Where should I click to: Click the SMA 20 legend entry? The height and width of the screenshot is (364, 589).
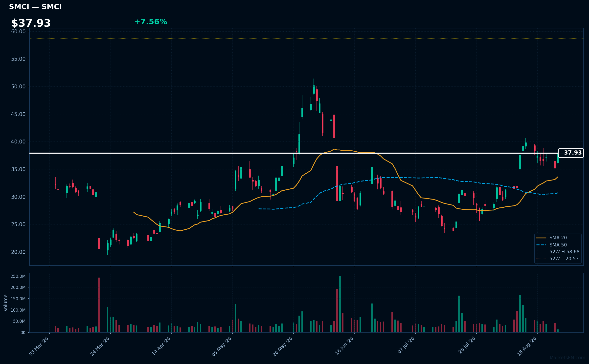pyautogui.click(x=558, y=238)
